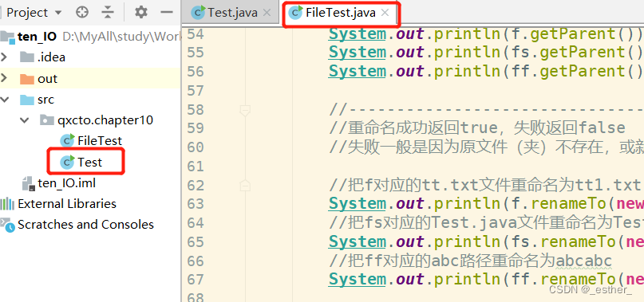Click the Test class icon in tree
This screenshot has width=644, height=302.
pos(67,162)
